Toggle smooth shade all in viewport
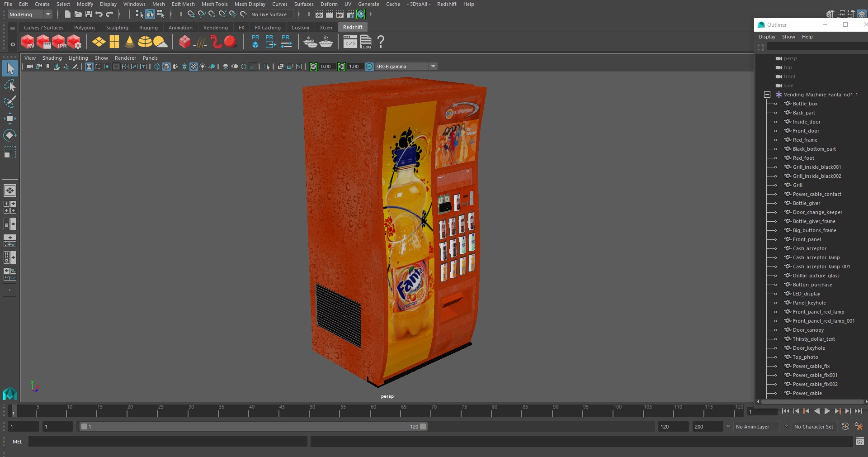This screenshot has width=868, height=457. [166, 67]
